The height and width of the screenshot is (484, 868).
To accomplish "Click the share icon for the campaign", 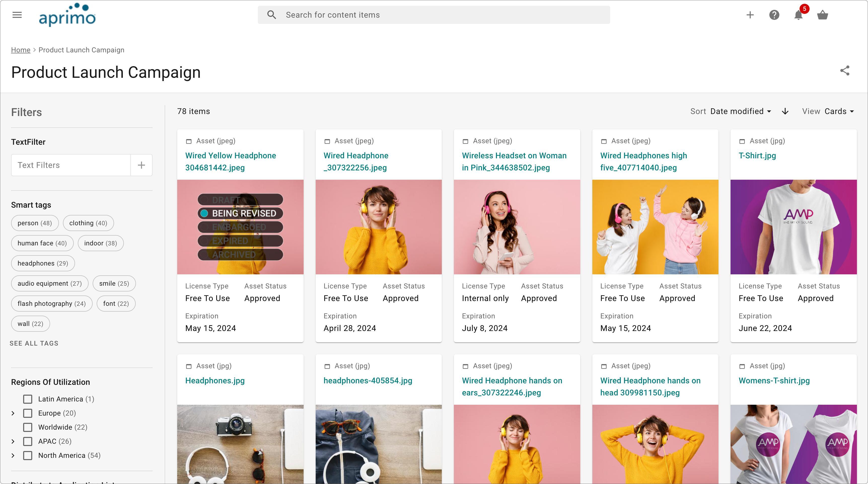I will pos(844,71).
